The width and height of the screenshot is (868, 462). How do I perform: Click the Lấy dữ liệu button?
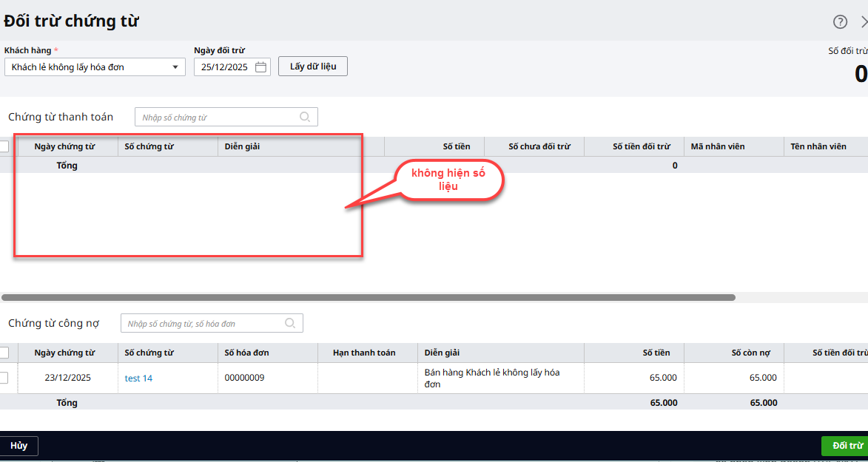313,67
